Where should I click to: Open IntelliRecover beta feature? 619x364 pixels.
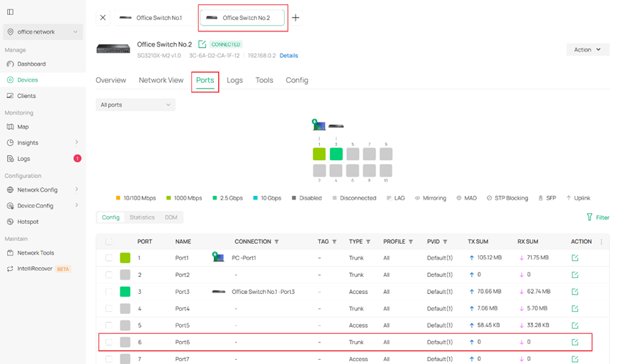39,269
